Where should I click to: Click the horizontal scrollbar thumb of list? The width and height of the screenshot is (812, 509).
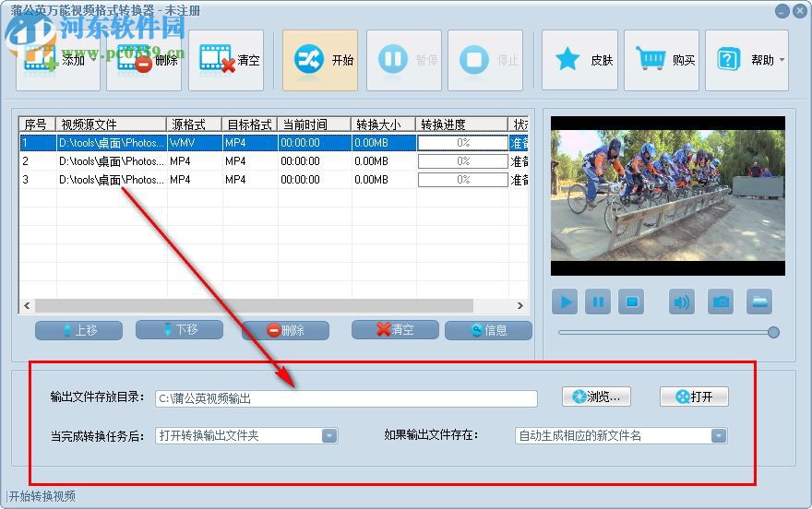click(x=254, y=306)
